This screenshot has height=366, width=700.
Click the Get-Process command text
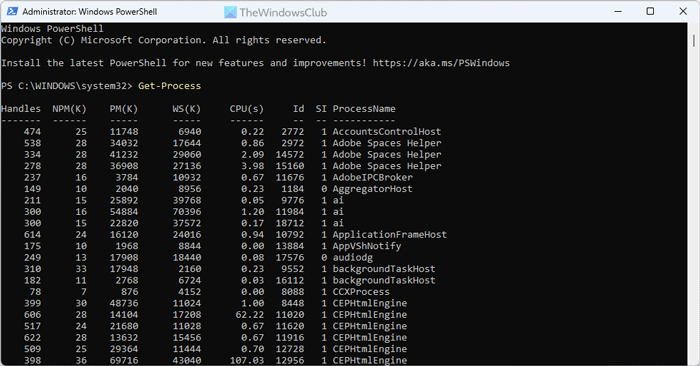pos(170,86)
